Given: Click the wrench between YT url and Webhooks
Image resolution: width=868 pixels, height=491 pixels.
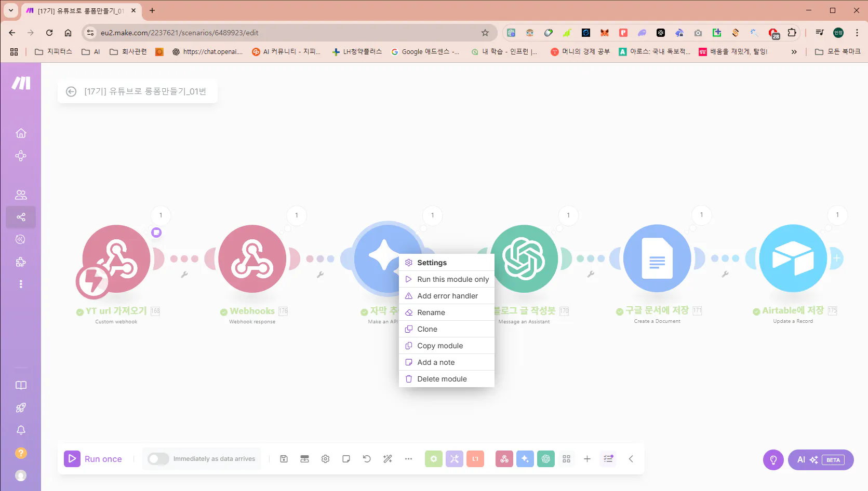Looking at the screenshot, I should [x=184, y=275].
